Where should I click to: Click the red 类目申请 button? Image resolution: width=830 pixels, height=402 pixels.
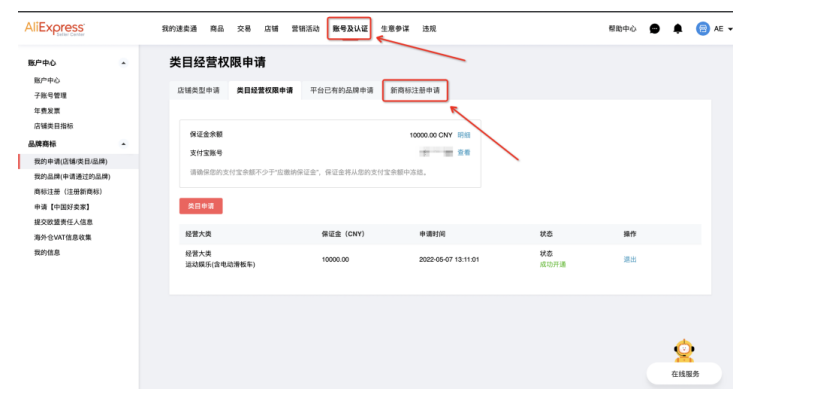[201, 206]
